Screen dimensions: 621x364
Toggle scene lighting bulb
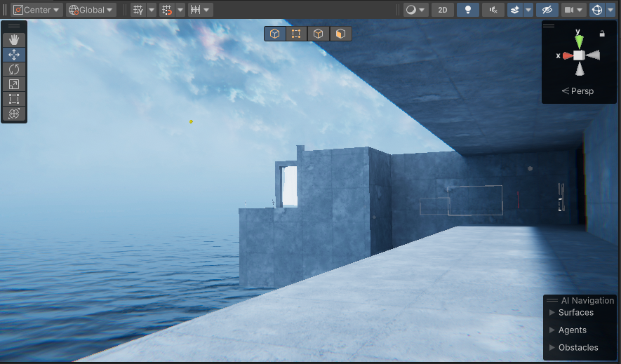point(468,10)
